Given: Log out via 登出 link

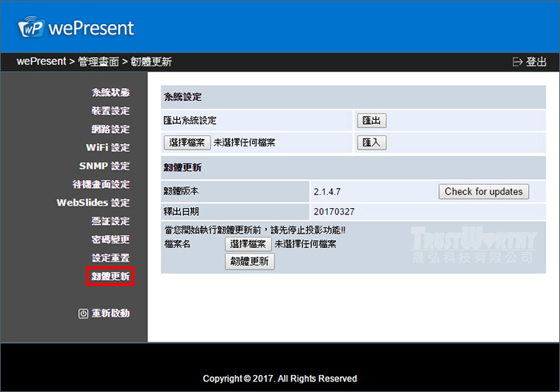Looking at the screenshot, I should click(x=536, y=62).
